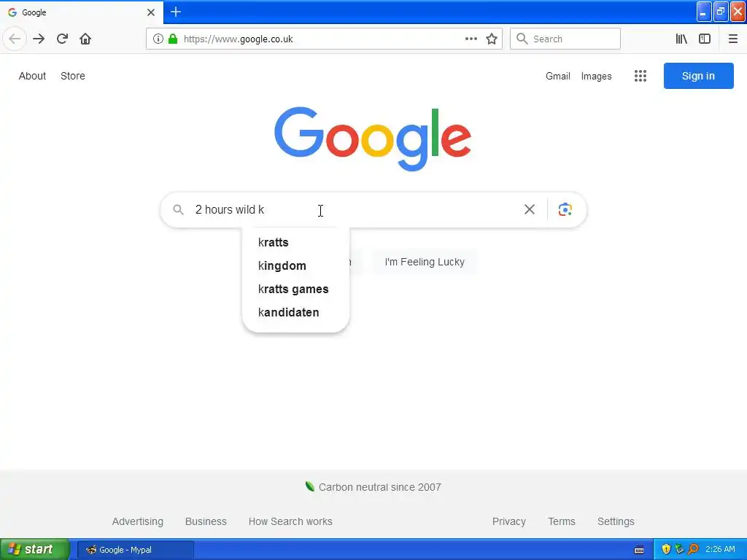Reload the page with refresh icon
The width and height of the screenshot is (747, 560).
(x=63, y=39)
